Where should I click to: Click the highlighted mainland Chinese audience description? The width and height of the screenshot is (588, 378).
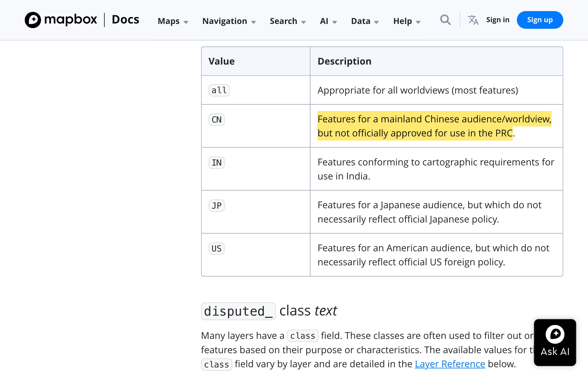click(x=434, y=126)
